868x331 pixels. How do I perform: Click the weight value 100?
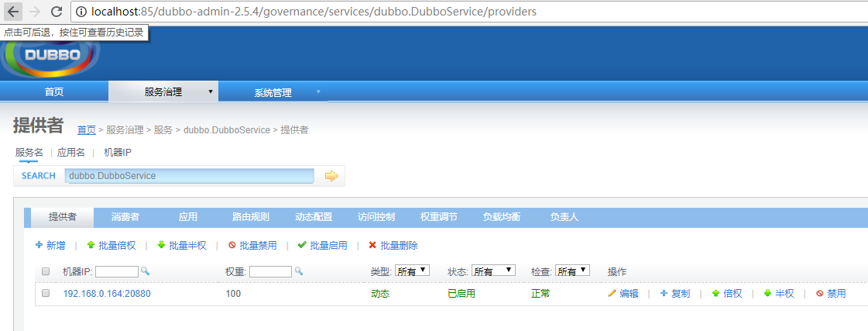(233, 294)
